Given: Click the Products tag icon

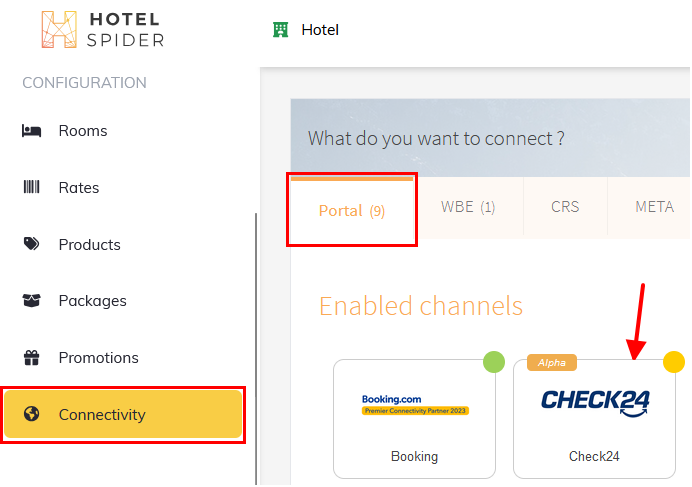Looking at the screenshot, I should point(31,244).
